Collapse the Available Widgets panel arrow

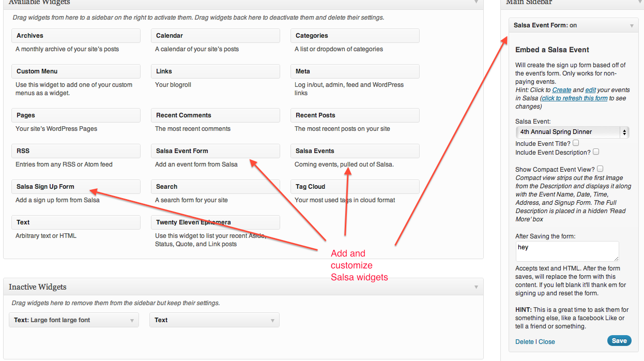point(476,2)
